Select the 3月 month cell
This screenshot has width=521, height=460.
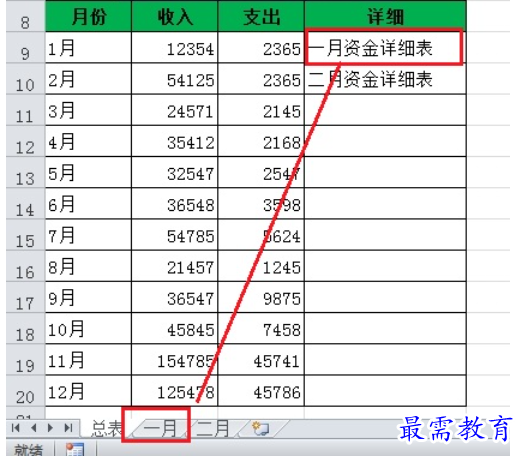point(88,110)
